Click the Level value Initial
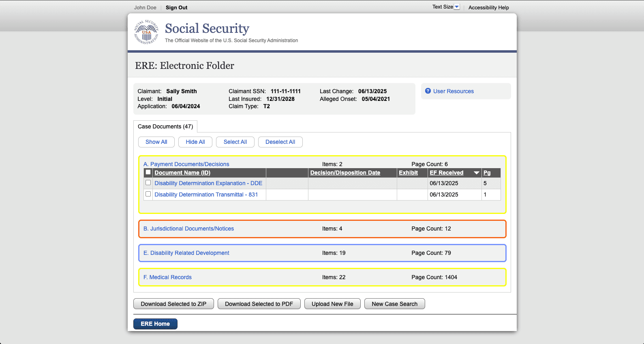This screenshot has width=644, height=344. point(165,99)
